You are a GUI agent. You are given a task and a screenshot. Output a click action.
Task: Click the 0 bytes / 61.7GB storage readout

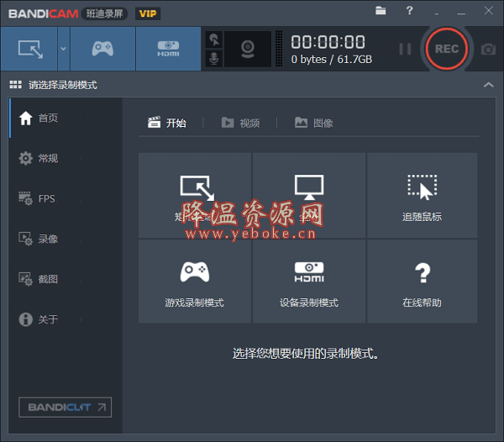coord(332,60)
